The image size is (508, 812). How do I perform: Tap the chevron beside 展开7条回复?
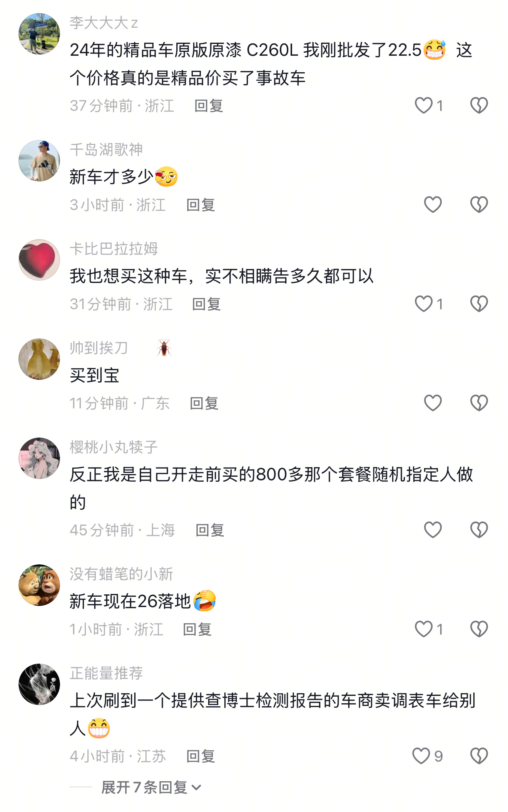[196, 788]
